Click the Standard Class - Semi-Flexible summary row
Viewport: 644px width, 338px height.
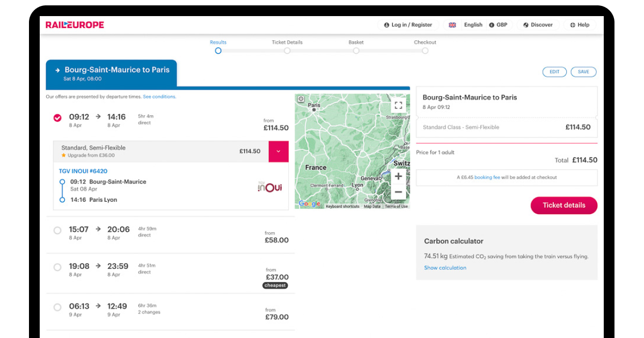click(x=507, y=127)
